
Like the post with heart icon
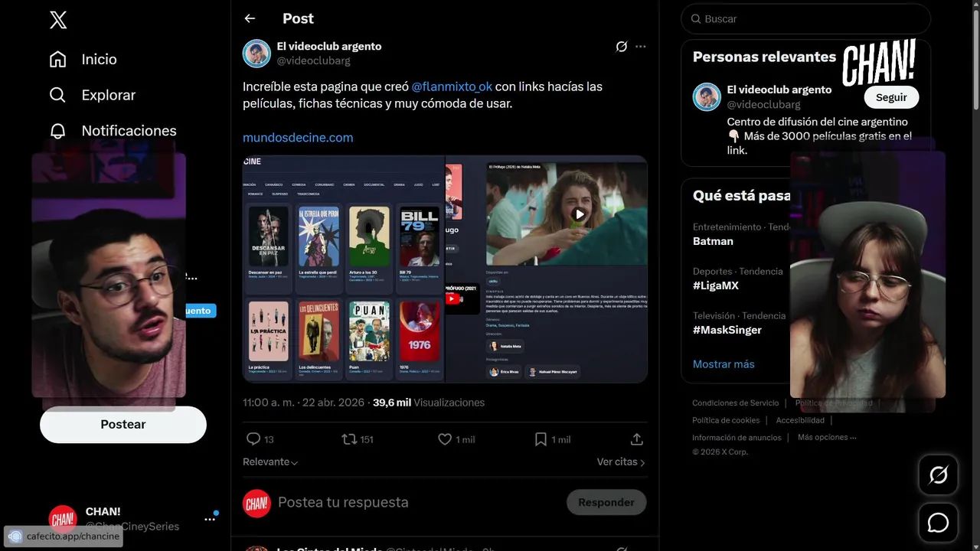coord(445,439)
